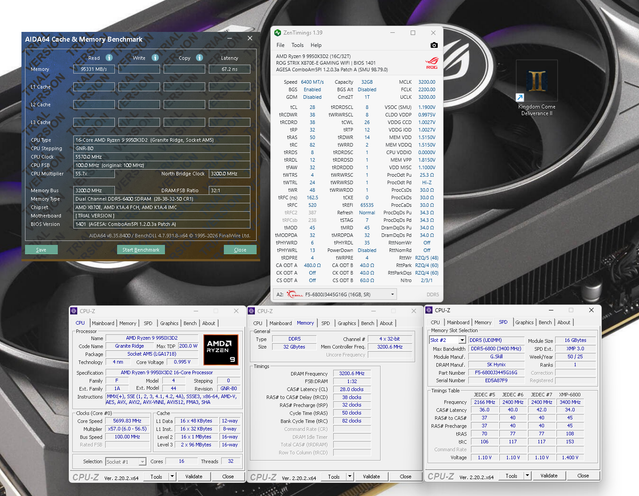Open the Kingdom Come Deliverance II desktop shortcut
639x496 pixels.
536,88
